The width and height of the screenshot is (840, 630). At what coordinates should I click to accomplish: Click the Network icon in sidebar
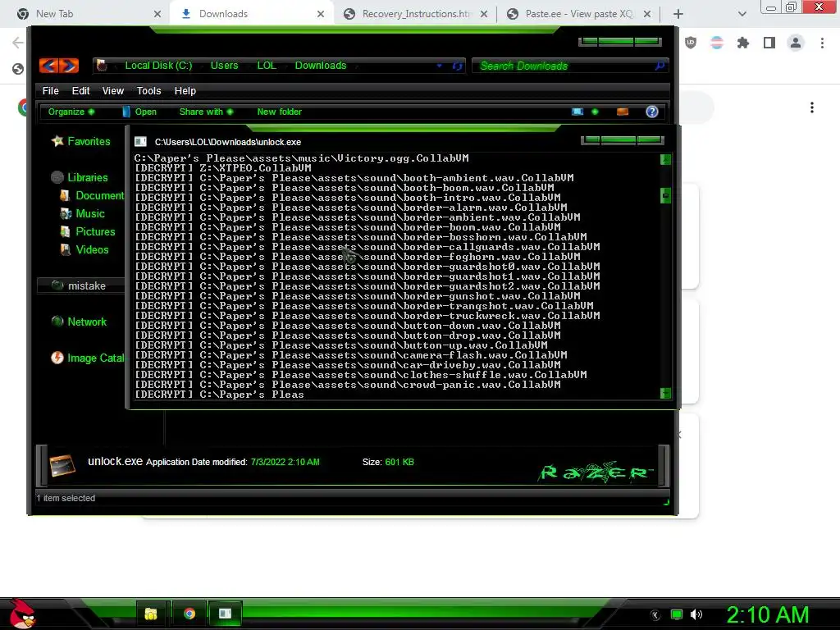57,322
